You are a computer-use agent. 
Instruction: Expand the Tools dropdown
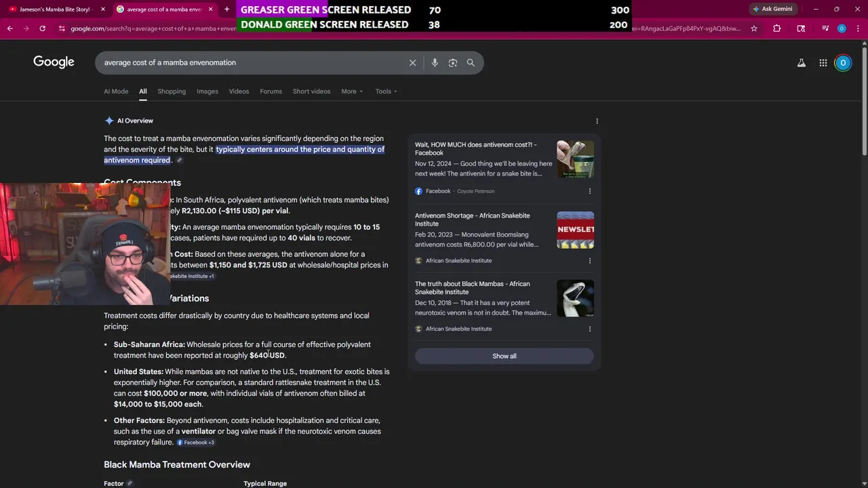coord(387,91)
